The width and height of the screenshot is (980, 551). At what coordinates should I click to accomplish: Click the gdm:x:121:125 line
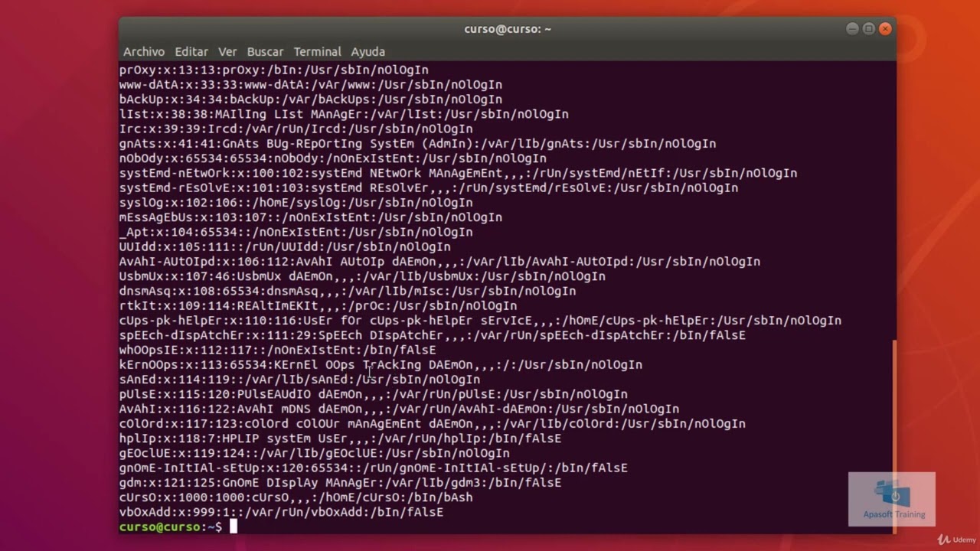(341, 483)
